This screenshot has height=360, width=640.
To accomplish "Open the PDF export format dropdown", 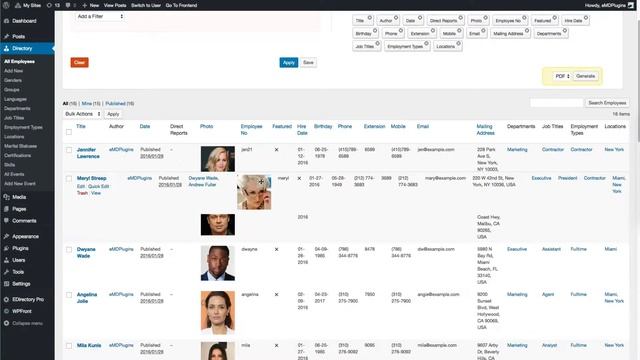I will [562, 76].
